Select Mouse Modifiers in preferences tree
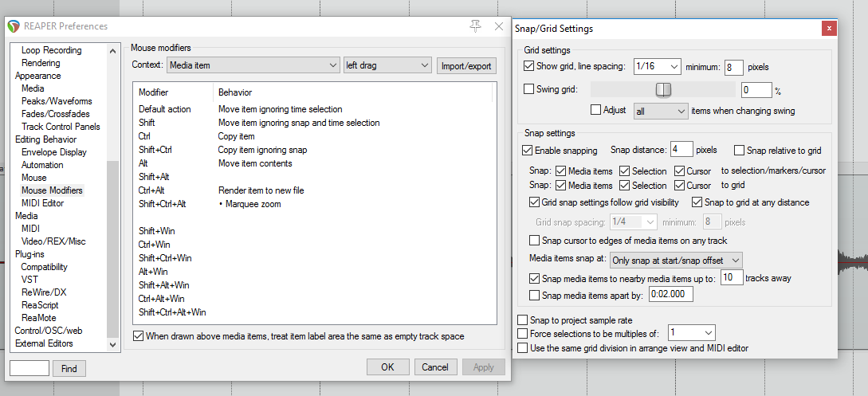This screenshot has height=396, width=868. pos(52,190)
